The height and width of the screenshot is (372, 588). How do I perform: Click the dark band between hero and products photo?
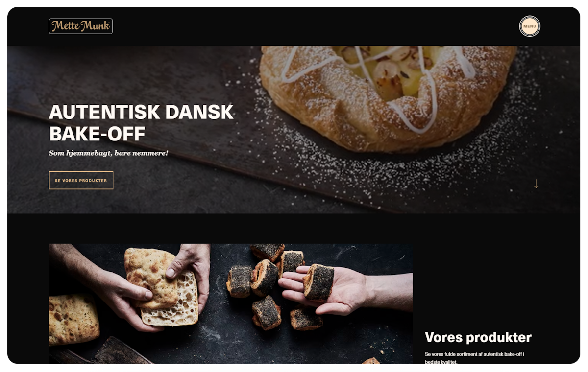pyautogui.click(x=294, y=229)
